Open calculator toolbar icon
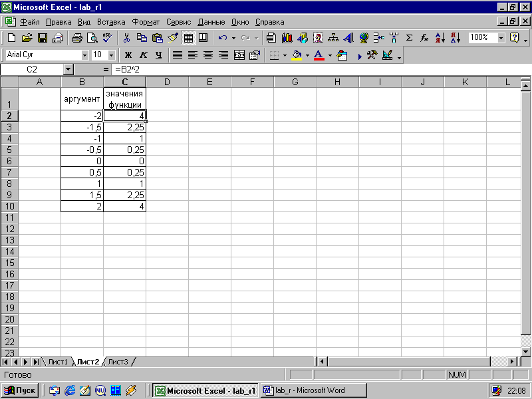 [271, 38]
